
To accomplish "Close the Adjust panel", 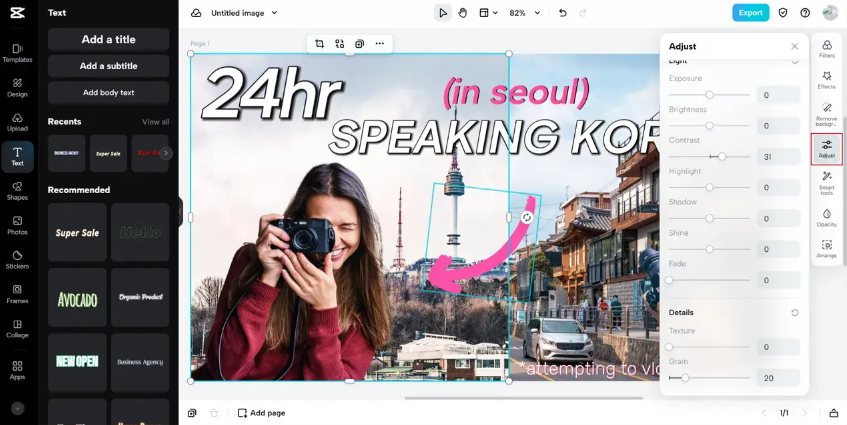I will click(795, 46).
